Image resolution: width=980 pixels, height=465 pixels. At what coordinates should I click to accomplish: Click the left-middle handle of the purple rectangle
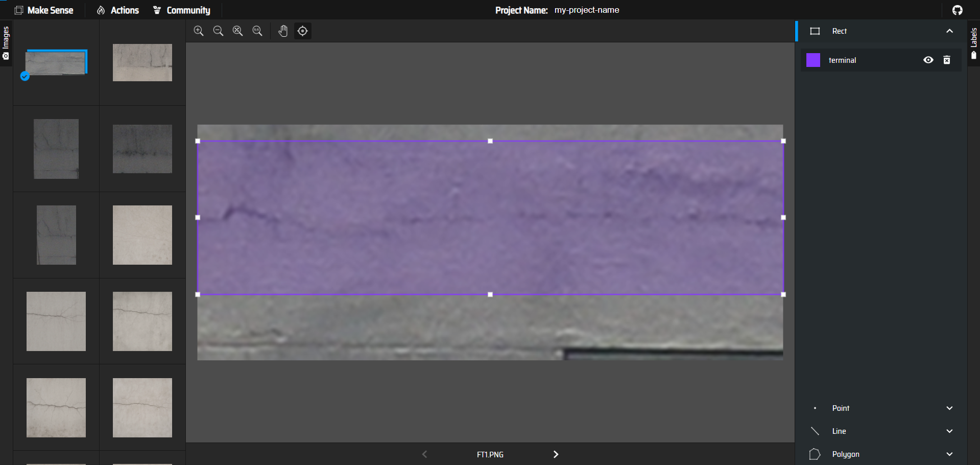198,218
